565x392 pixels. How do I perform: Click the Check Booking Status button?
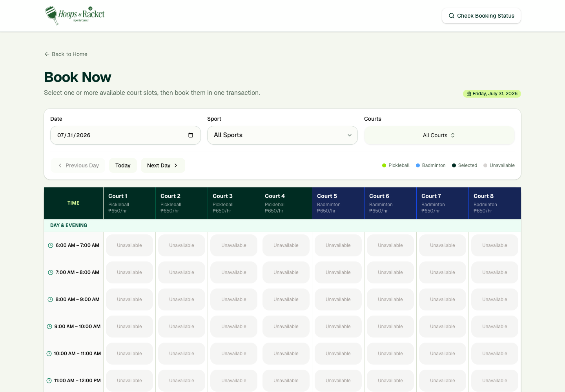click(x=481, y=16)
